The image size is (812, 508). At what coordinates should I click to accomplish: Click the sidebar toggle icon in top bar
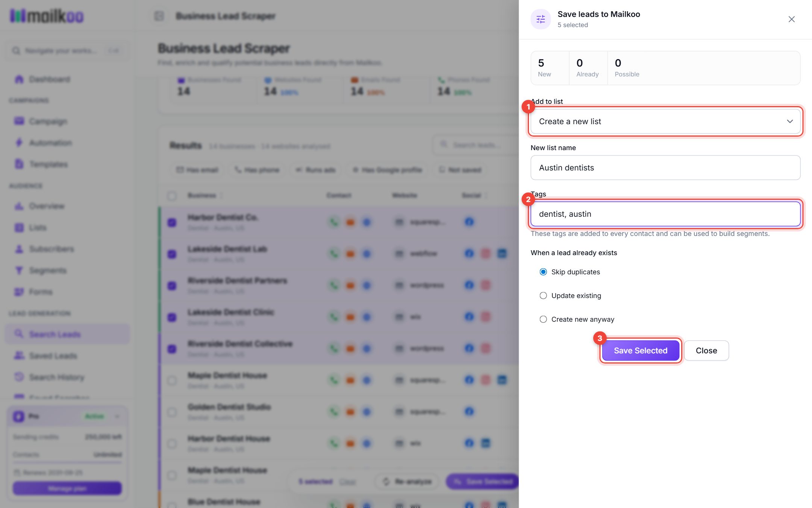tap(159, 16)
